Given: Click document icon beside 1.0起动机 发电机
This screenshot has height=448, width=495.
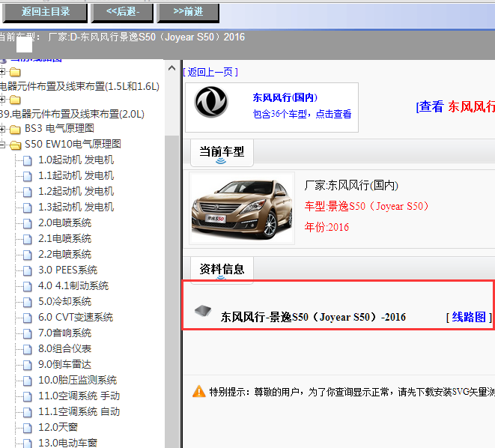Looking at the screenshot, I should pyautogui.click(x=28, y=160).
